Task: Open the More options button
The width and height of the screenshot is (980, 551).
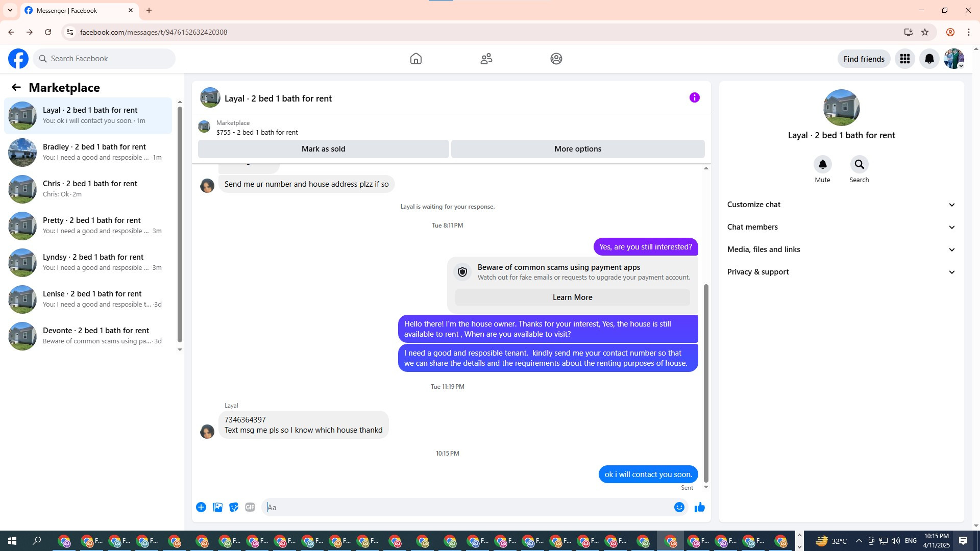Action: (x=578, y=149)
